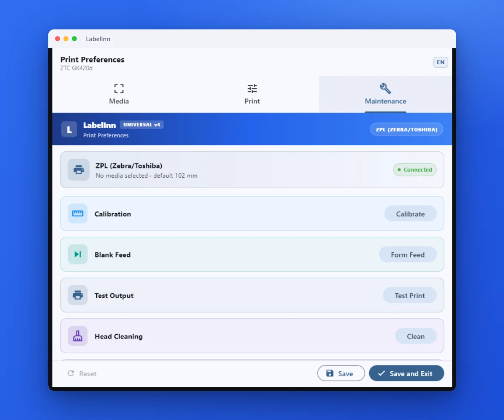The image size is (504, 420).
Task: Run a Test Print
Action: [410, 295]
